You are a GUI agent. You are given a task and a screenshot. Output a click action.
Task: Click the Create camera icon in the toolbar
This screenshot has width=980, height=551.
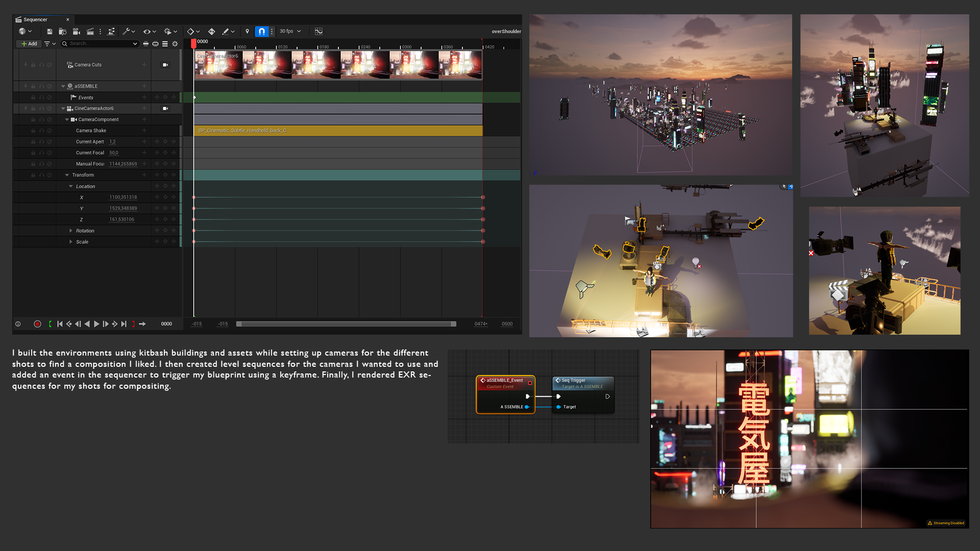click(77, 32)
